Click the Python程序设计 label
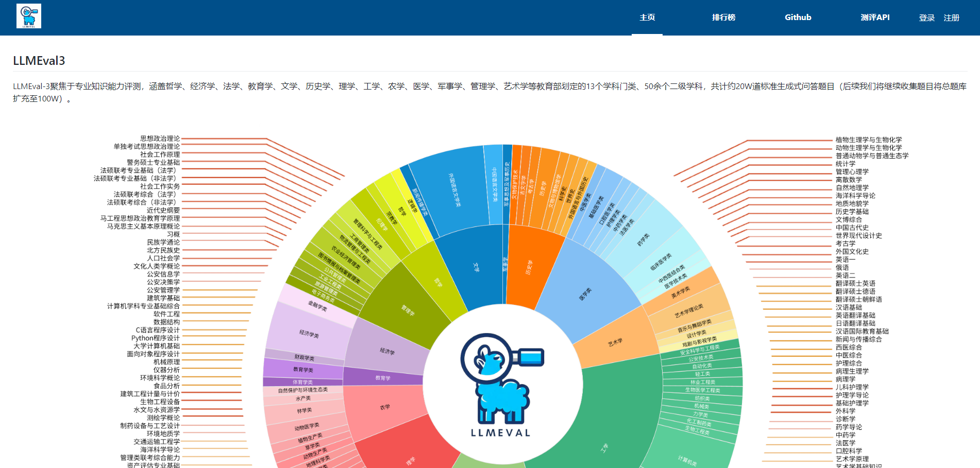The height and width of the screenshot is (468, 980). (x=156, y=338)
